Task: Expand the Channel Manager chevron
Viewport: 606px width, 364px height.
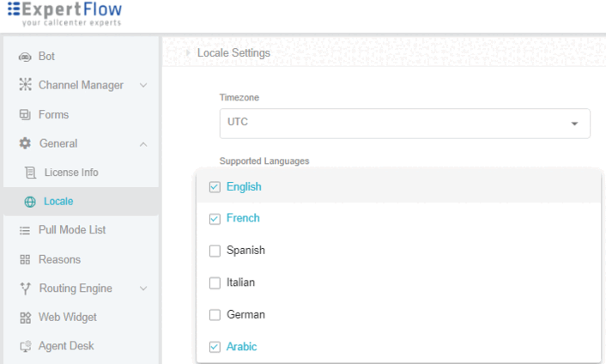Action: (143, 85)
